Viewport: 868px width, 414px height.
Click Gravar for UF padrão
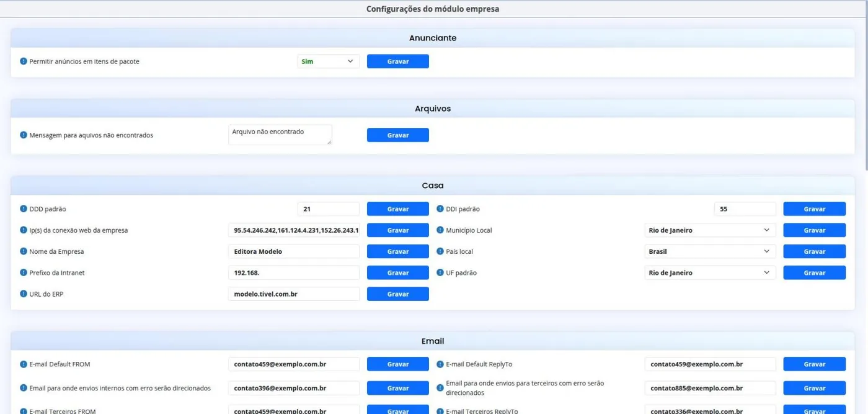815,272
